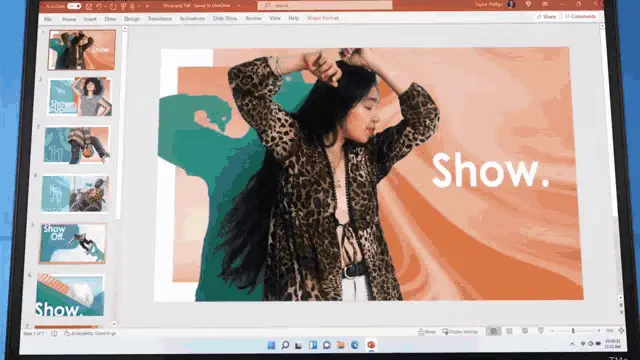Switch to Normal view icon

click(493, 331)
